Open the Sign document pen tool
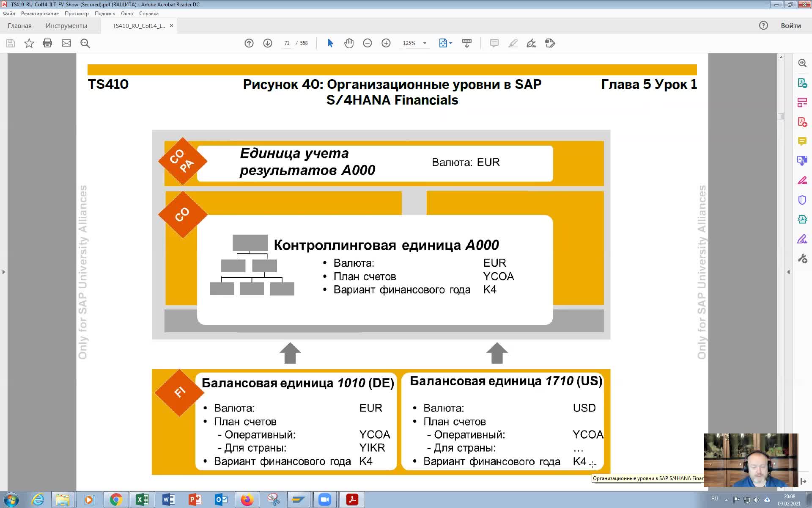Image resolution: width=812 pixels, height=508 pixels. click(531, 43)
